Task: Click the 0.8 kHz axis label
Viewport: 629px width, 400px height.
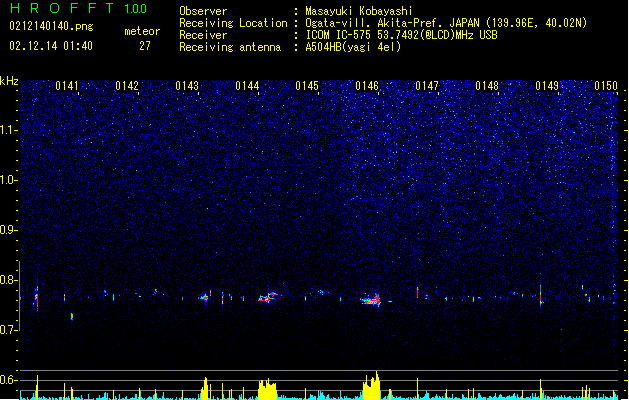Action: 9,280
